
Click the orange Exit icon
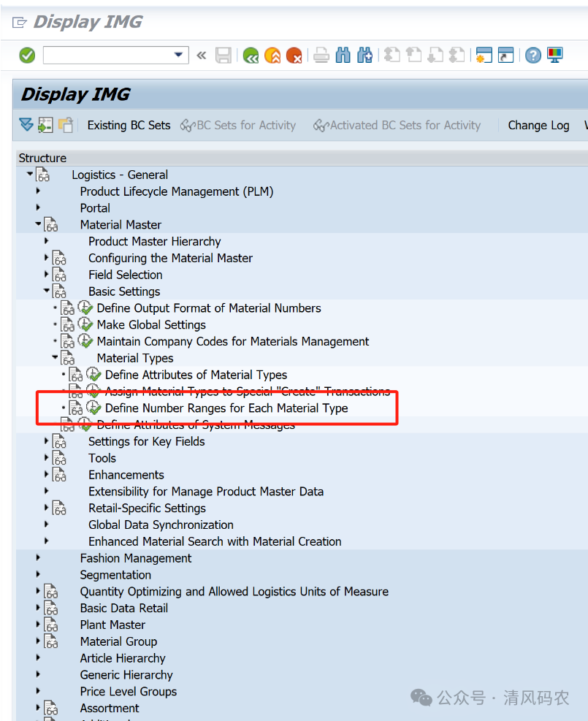coord(272,56)
